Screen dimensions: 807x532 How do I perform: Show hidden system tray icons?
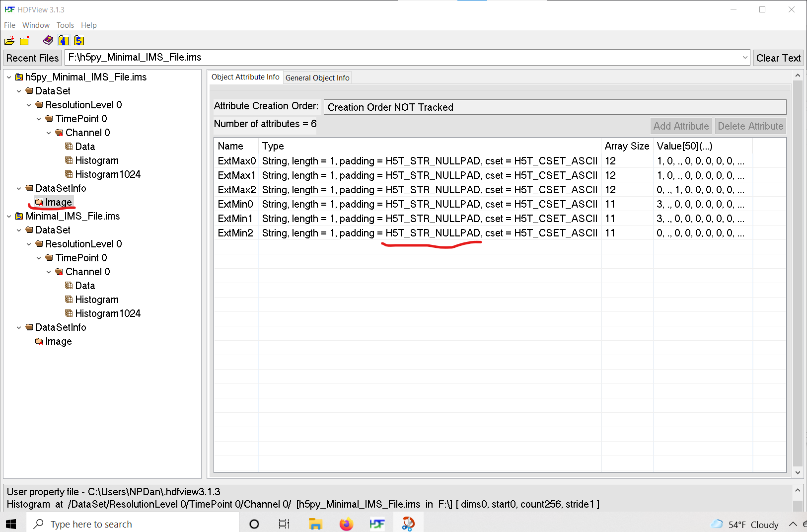coord(793,524)
